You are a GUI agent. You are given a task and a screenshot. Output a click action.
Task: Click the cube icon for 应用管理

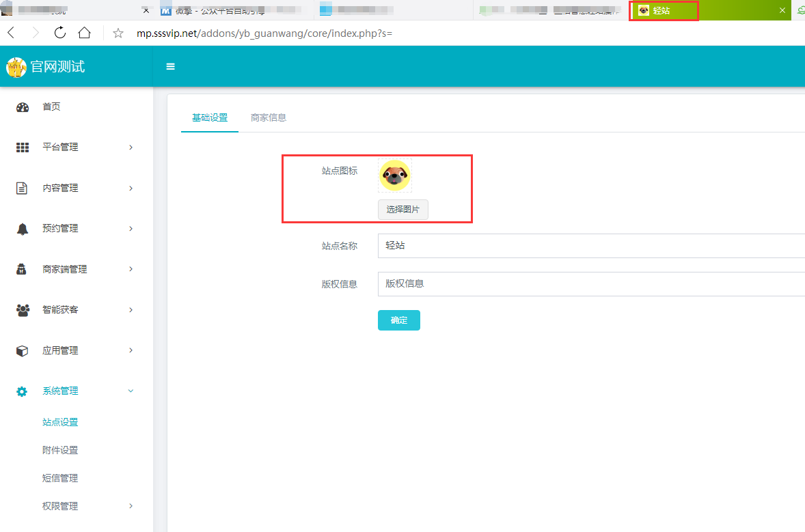[23, 351]
